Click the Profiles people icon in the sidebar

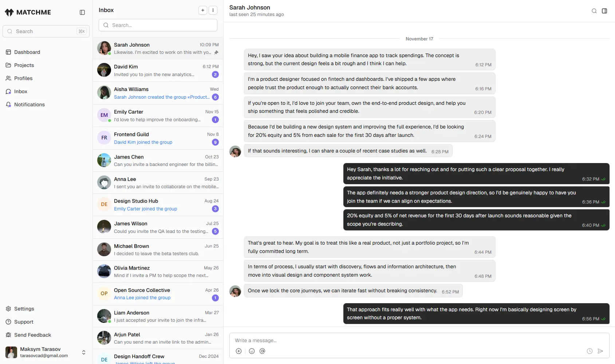coord(8,78)
